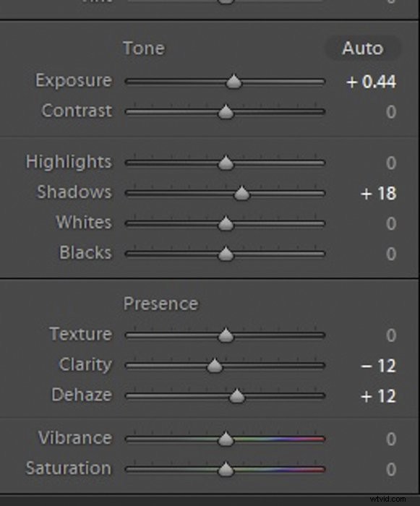Select the Clarity value -12 field
The width and height of the screenshot is (420, 506).
coord(378,366)
